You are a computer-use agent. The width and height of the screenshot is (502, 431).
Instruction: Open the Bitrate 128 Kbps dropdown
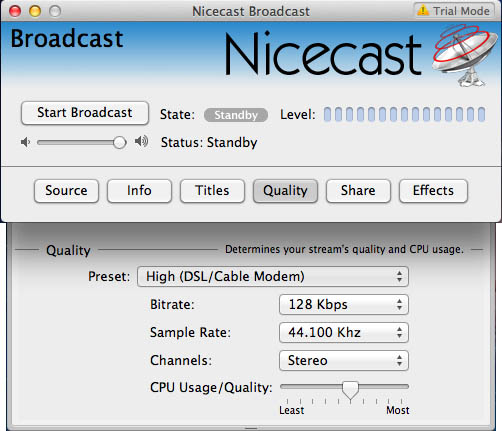pyautogui.click(x=344, y=305)
